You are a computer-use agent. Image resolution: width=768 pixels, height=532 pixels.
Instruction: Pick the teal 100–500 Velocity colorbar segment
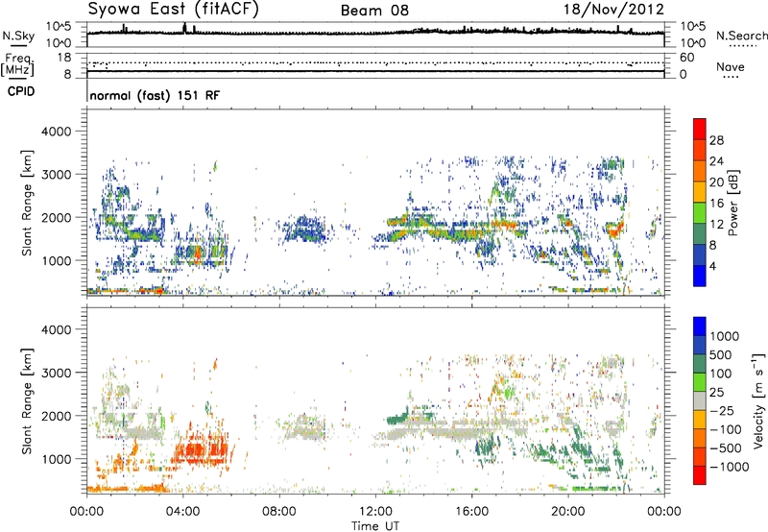[x=700, y=364]
